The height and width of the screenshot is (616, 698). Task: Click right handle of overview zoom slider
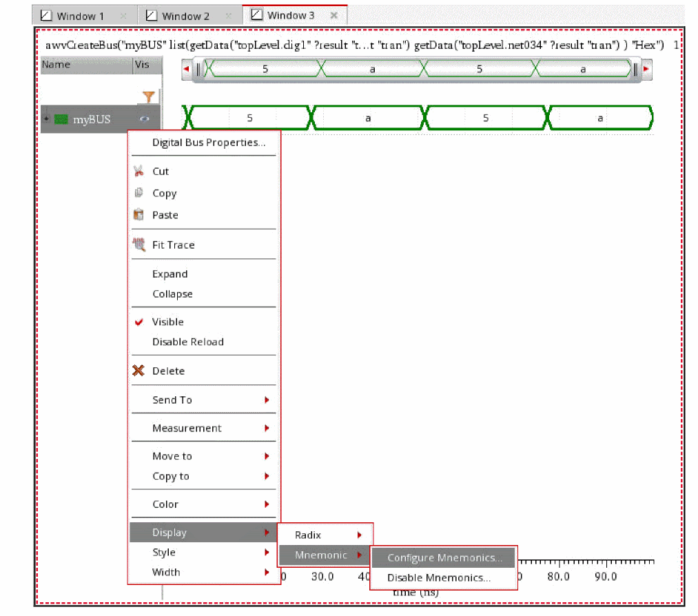point(636,70)
